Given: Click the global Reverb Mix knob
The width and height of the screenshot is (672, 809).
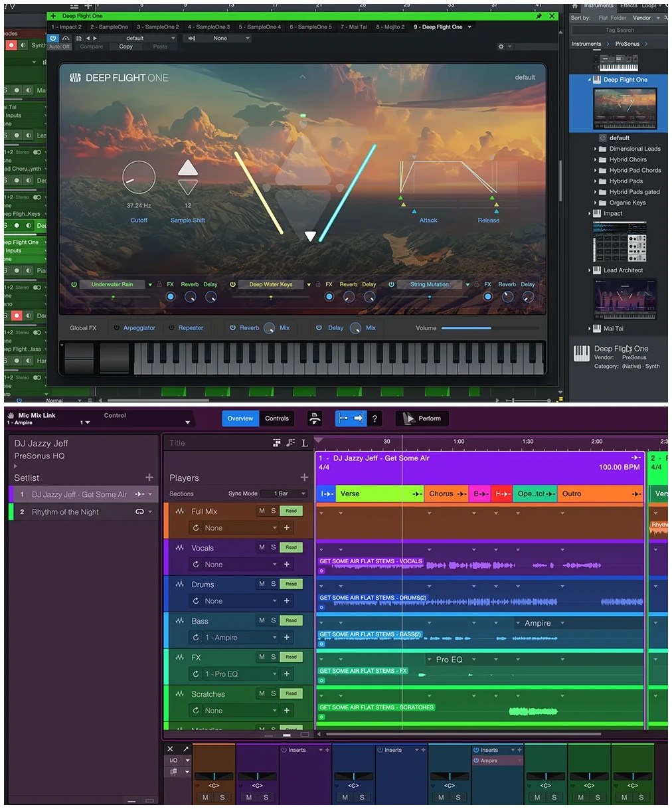Looking at the screenshot, I should 269,328.
